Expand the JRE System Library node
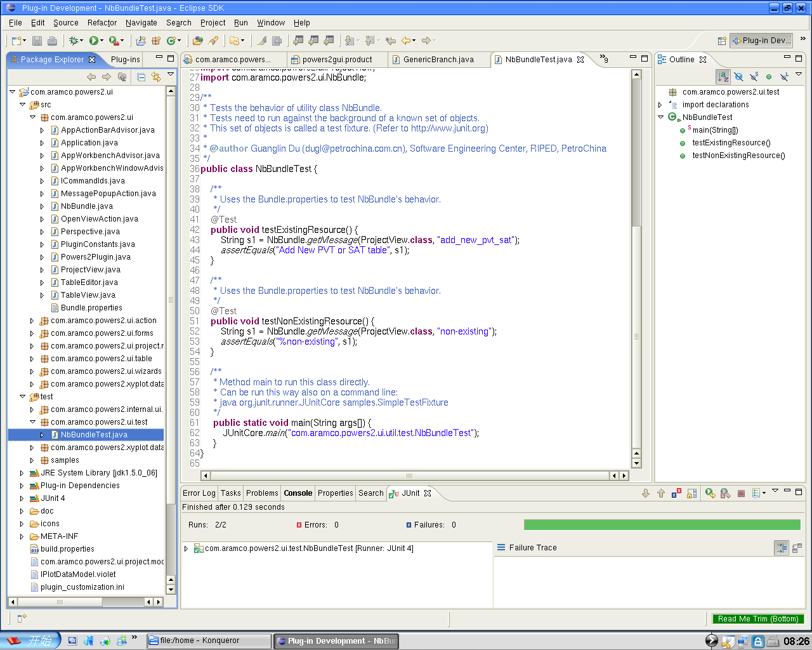Viewport: 812px width, 650px height. pyautogui.click(x=22, y=473)
